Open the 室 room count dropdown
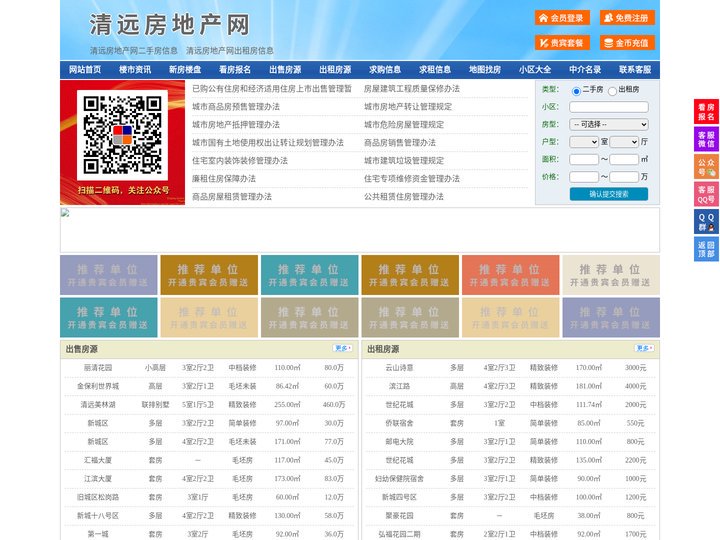 pyautogui.click(x=584, y=142)
